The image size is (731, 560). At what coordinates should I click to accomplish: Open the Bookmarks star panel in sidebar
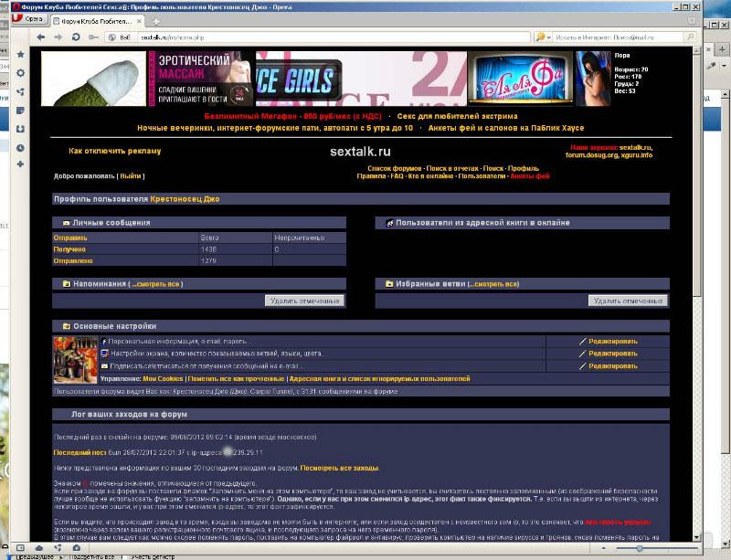19,55
